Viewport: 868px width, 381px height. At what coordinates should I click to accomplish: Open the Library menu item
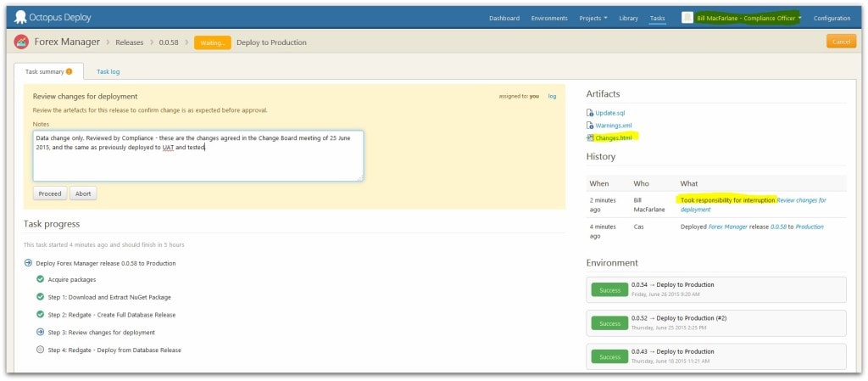click(628, 19)
